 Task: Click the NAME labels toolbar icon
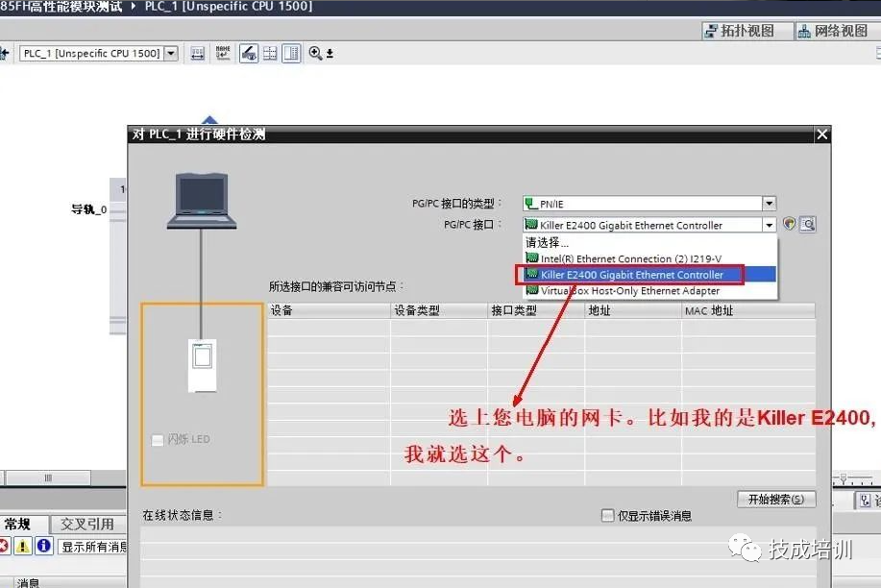(x=223, y=54)
